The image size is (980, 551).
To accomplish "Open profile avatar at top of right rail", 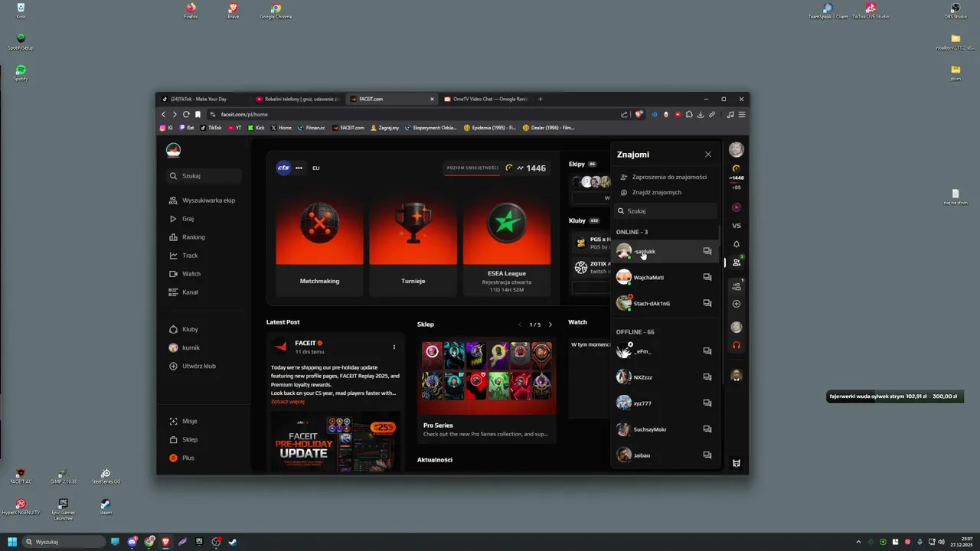I will point(737,150).
